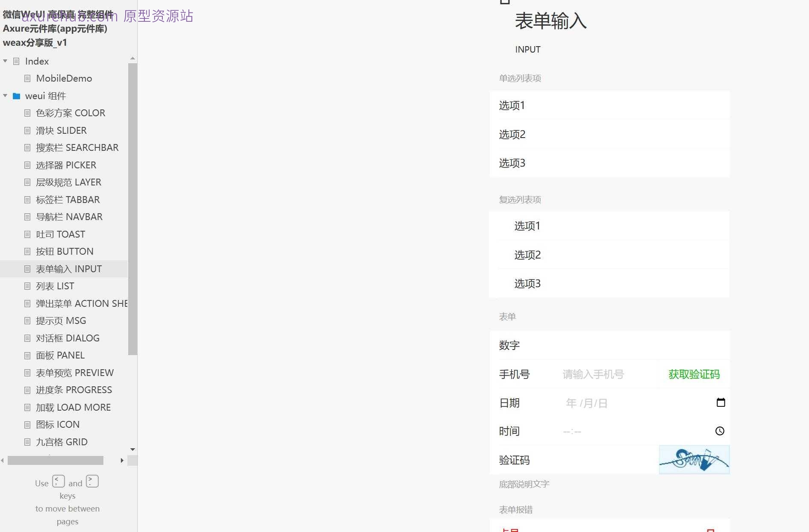Click the page icon next to 搜索栏 SEARCHBAR
The width and height of the screenshot is (809, 532).
27,147
